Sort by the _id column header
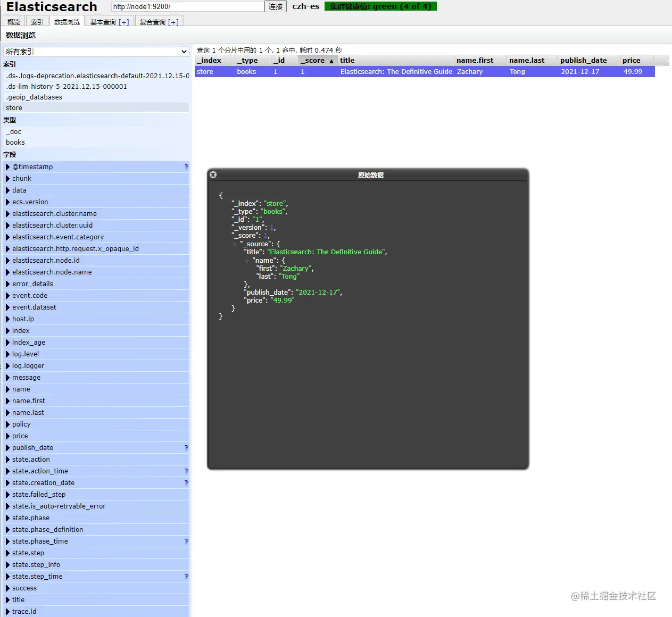This screenshot has width=672, height=617. coord(284,61)
